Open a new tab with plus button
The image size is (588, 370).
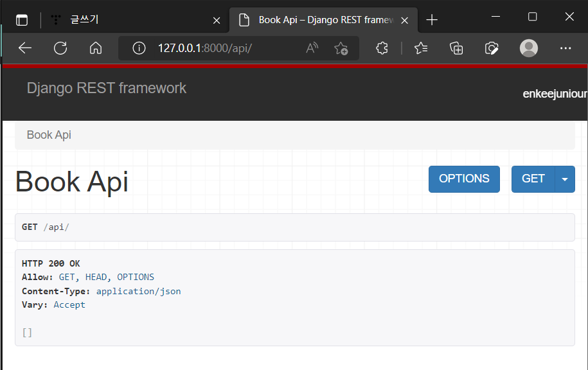432,20
